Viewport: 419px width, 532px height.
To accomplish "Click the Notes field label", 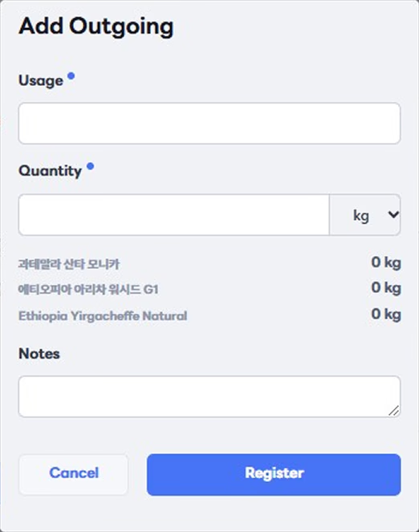I will point(39,354).
